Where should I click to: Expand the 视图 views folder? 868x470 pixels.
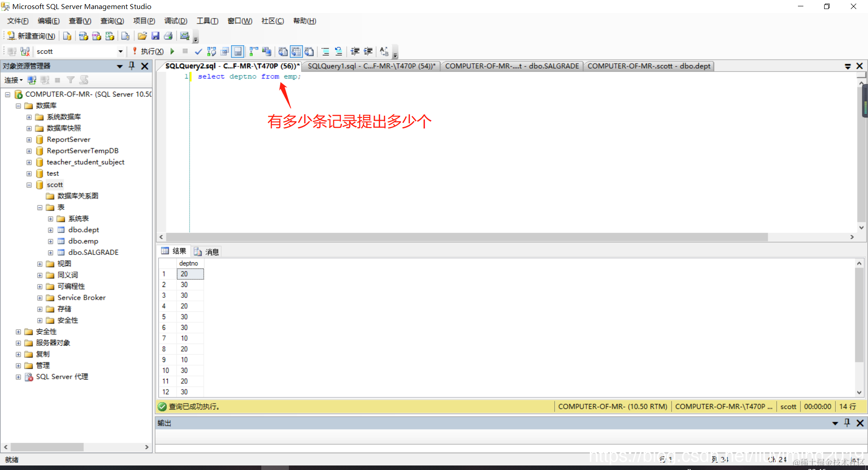pyautogui.click(x=40, y=264)
